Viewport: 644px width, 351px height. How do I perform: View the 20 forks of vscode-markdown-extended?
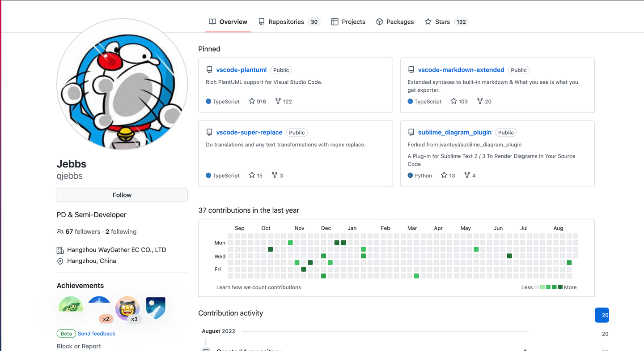pyautogui.click(x=484, y=102)
